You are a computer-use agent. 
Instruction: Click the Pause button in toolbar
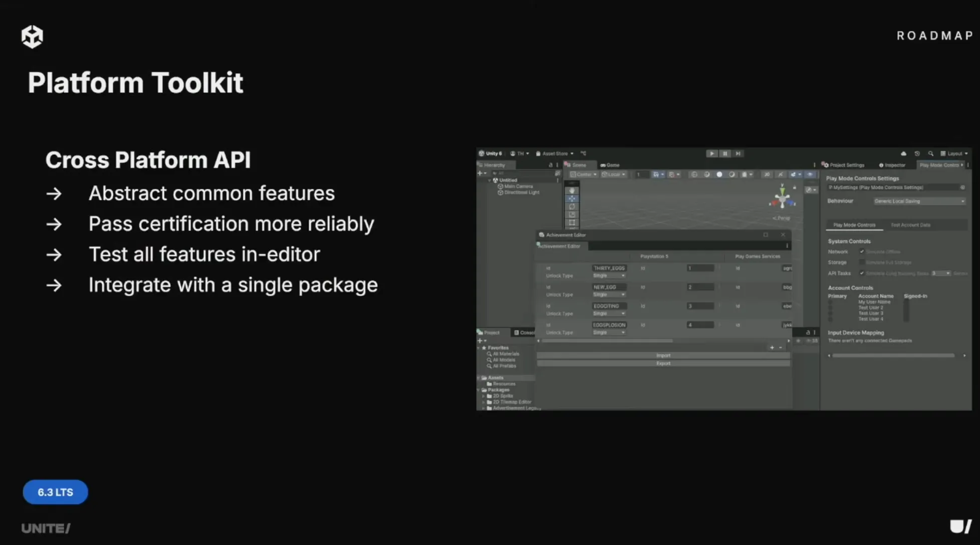tap(724, 154)
